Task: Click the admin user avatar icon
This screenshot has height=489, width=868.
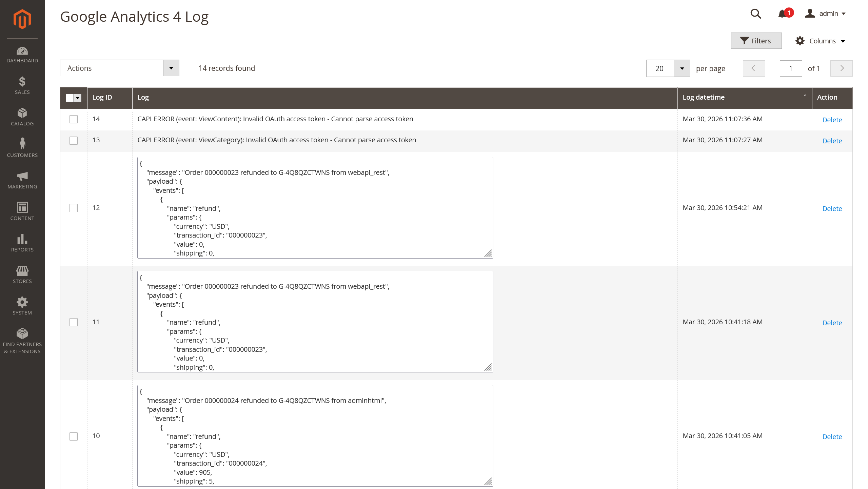Action: coord(810,14)
